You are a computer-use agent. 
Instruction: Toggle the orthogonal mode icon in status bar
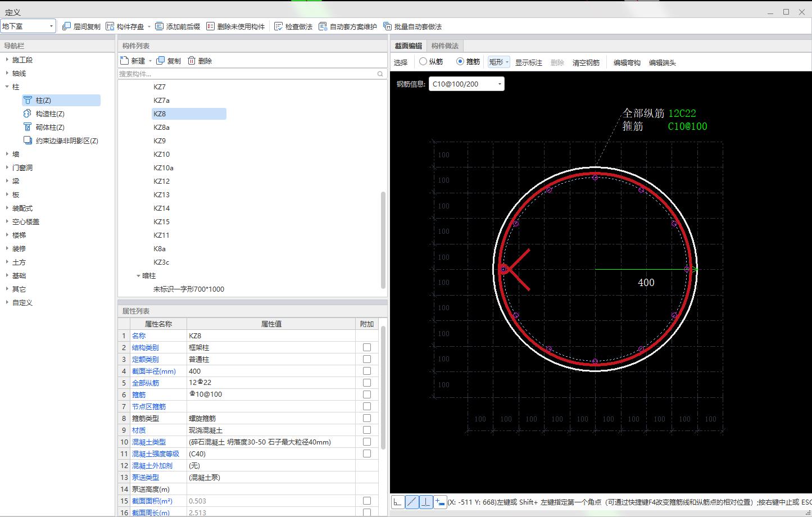tap(397, 502)
